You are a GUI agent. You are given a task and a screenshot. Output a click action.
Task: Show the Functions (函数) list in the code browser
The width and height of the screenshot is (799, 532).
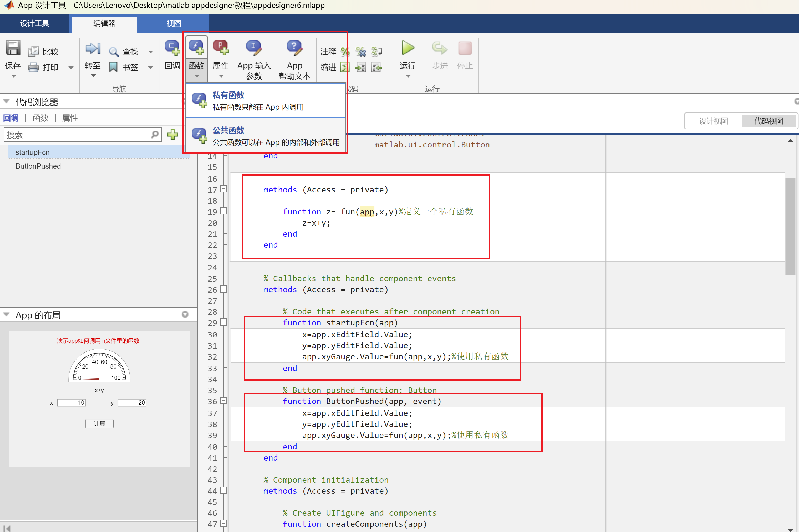(x=40, y=118)
